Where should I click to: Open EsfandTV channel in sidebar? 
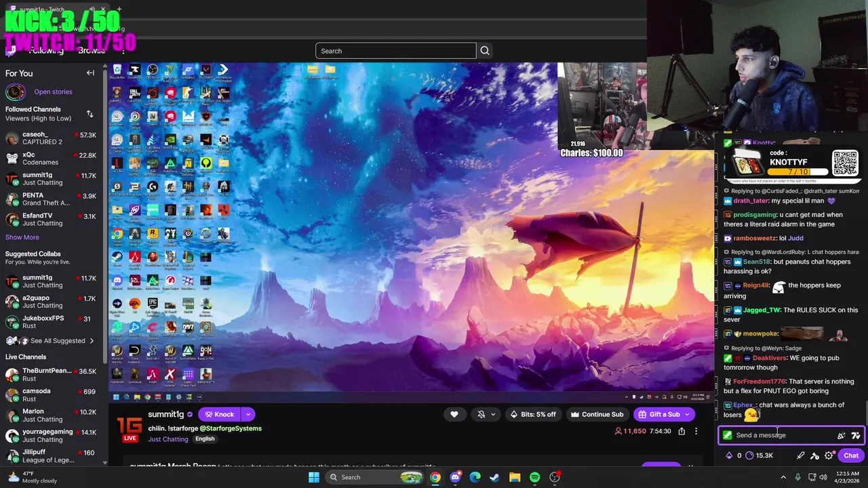[51, 220]
